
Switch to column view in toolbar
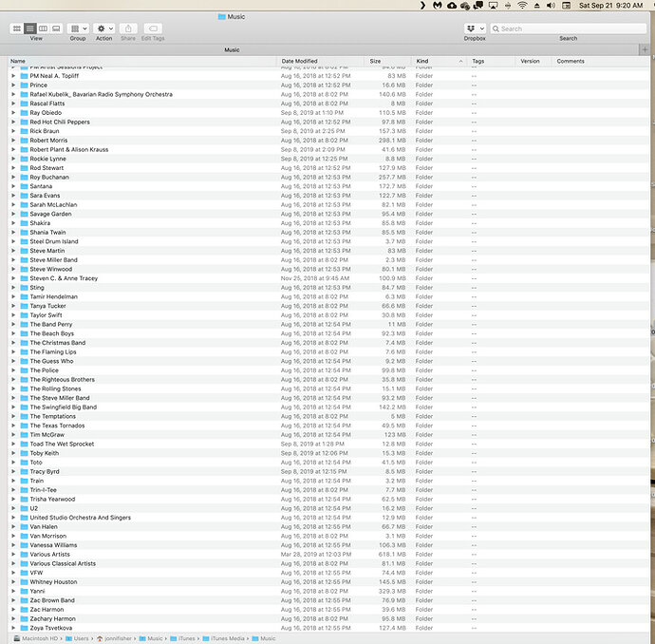coord(43,28)
